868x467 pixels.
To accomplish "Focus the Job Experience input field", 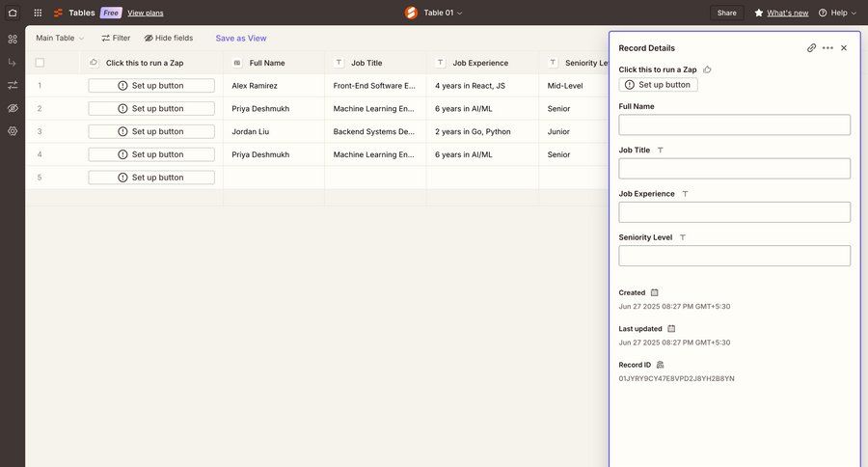I will 734,212.
